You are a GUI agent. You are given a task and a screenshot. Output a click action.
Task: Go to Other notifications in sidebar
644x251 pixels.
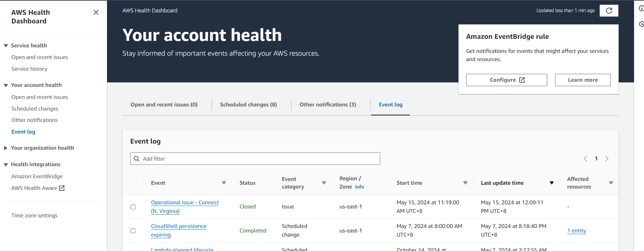34,120
